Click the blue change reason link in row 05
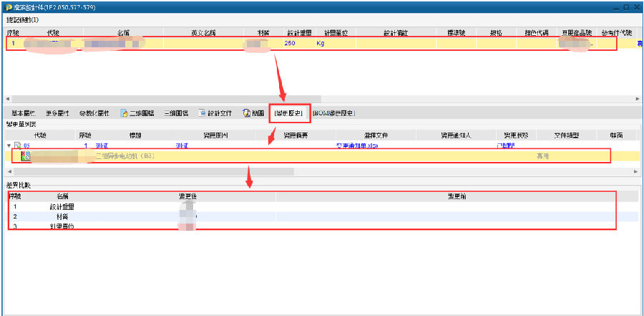The width and height of the screenshot is (644, 316). tap(182, 145)
